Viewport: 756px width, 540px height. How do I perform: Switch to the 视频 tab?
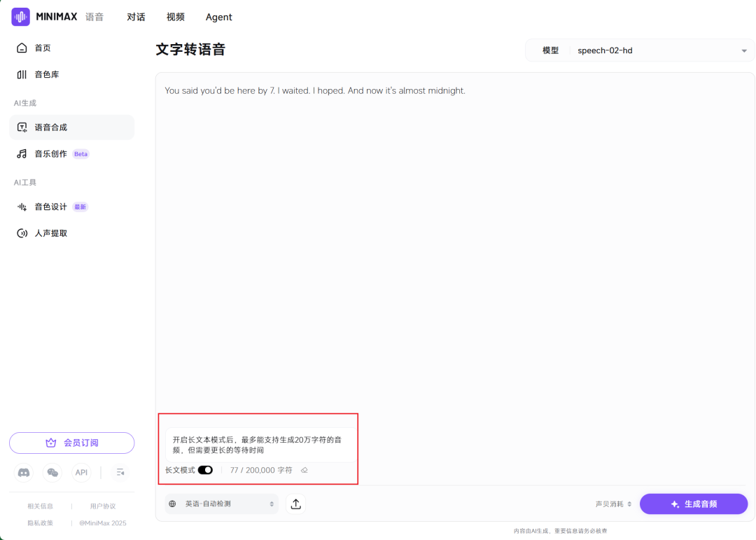[175, 17]
